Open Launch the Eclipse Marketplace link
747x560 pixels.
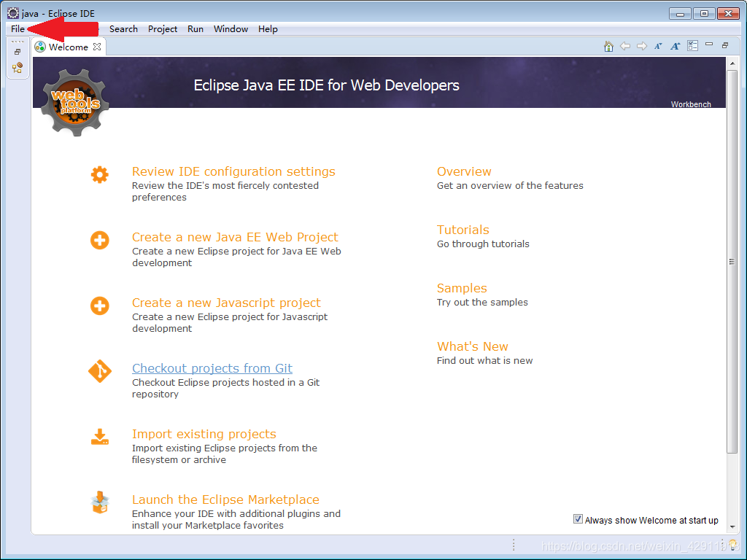[225, 499]
